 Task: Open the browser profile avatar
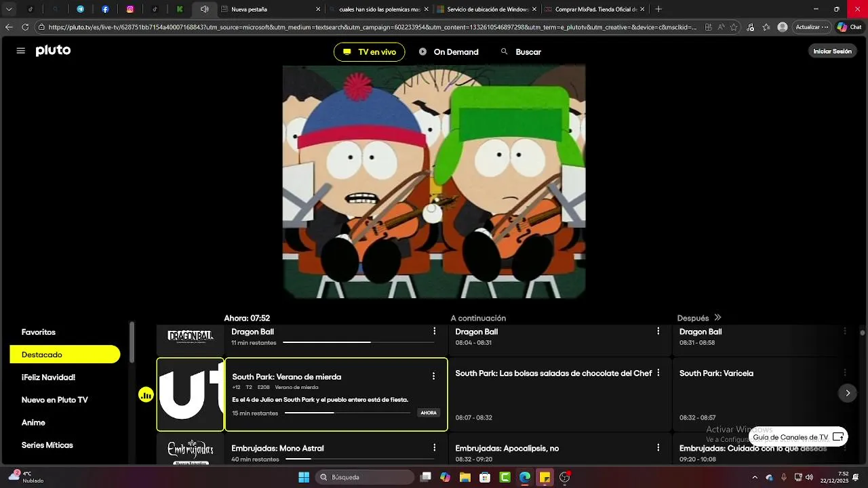783,27
